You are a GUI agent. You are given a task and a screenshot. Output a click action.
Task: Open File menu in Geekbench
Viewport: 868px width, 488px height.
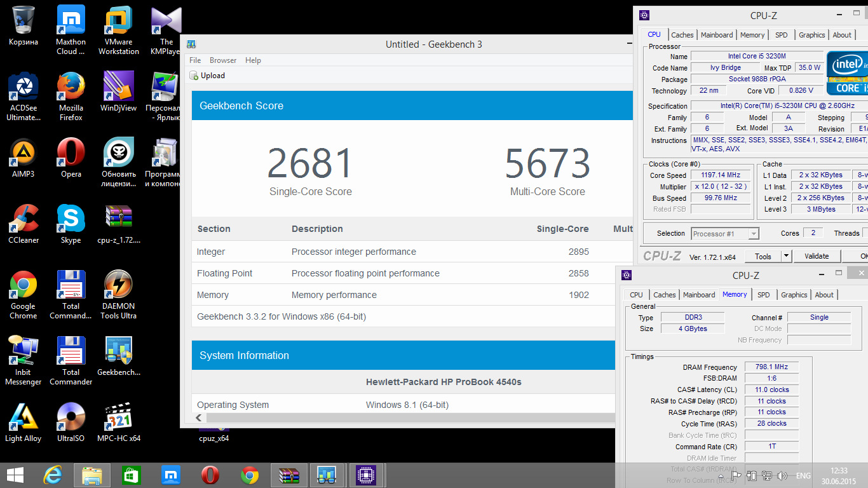tap(195, 60)
